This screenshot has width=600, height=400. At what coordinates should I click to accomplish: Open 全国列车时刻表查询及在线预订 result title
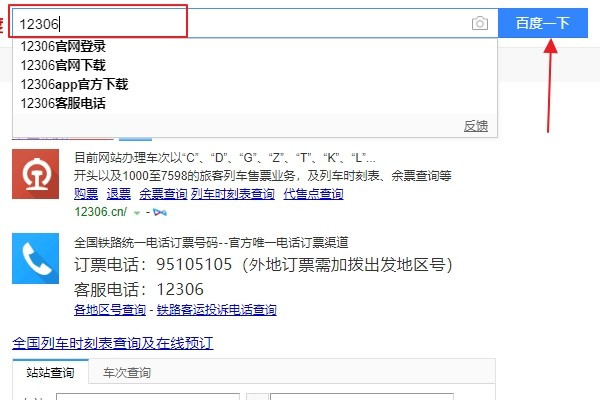(113, 343)
